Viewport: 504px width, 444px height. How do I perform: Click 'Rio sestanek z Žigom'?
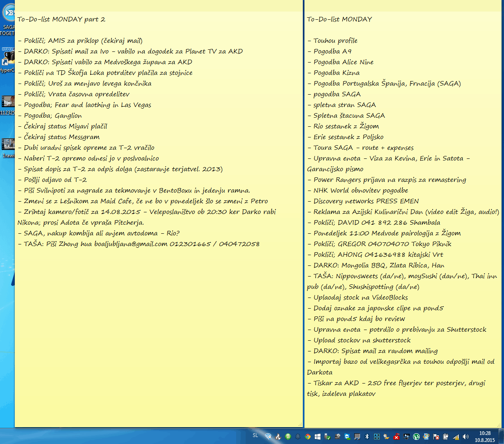343,126
